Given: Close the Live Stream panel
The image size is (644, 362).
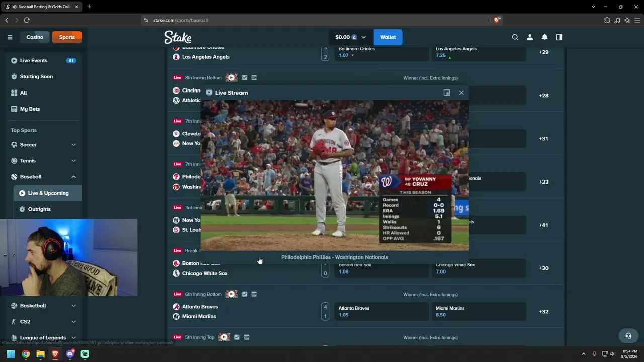Looking at the screenshot, I should tap(461, 93).
